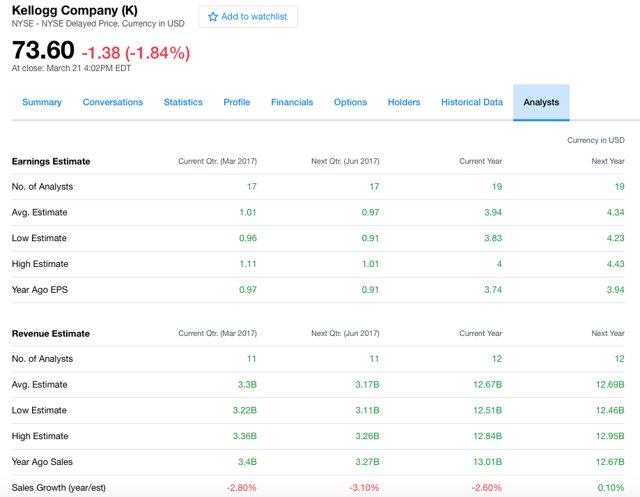The width and height of the screenshot is (640, 497).
Task: Click the At close: March 21 timestamp
Action: (x=71, y=68)
